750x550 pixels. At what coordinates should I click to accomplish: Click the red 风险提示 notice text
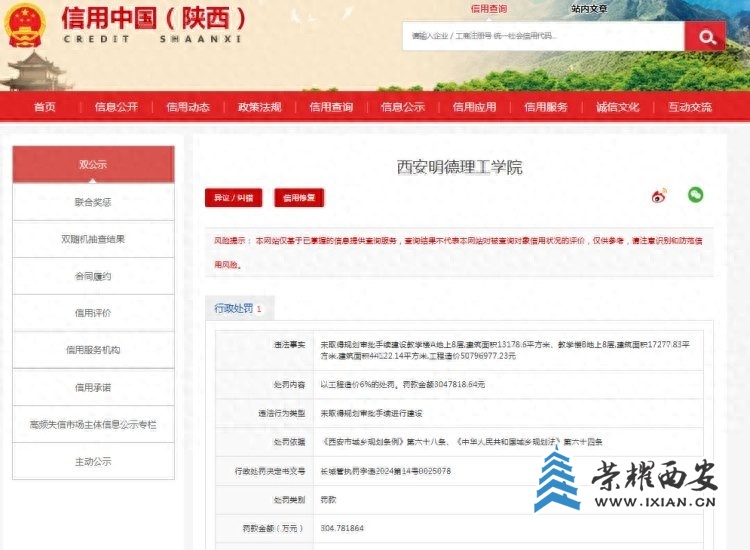tap(458, 252)
